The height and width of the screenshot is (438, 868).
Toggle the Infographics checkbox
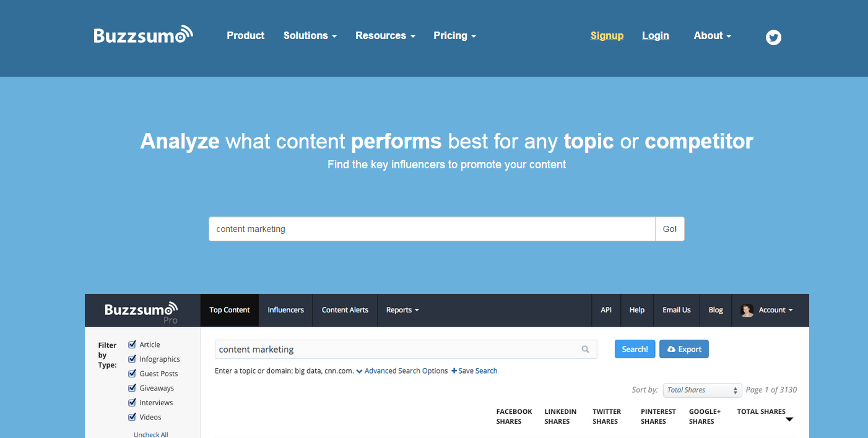(x=132, y=359)
